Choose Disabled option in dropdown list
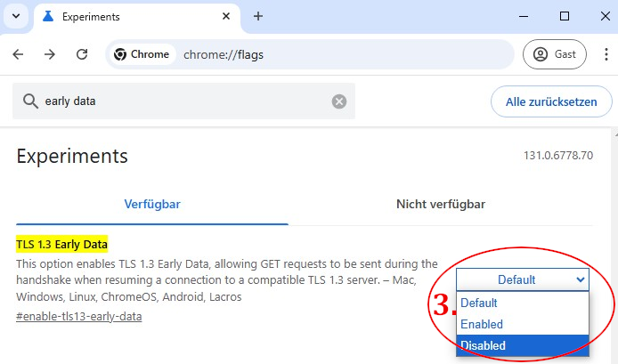618x364 pixels. [x=523, y=345]
